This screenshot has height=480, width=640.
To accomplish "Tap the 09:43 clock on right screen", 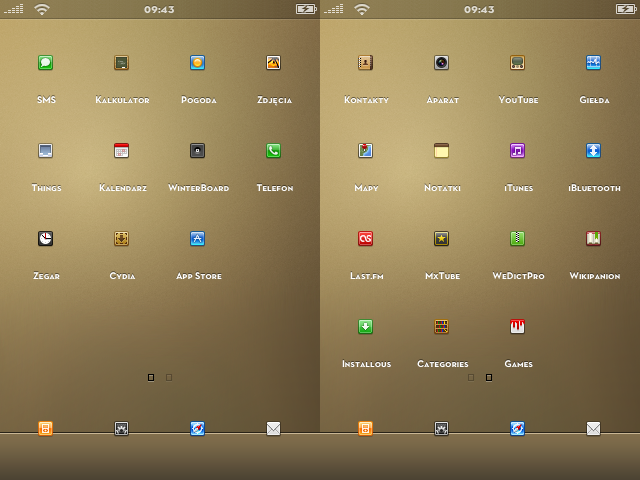I will pyautogui.click(x=479, y=9).
